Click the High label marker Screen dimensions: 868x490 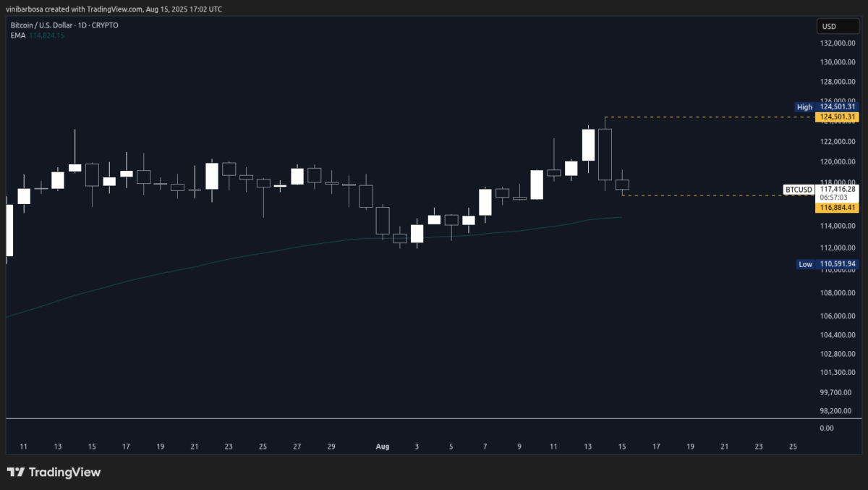(x=804, y=106)
